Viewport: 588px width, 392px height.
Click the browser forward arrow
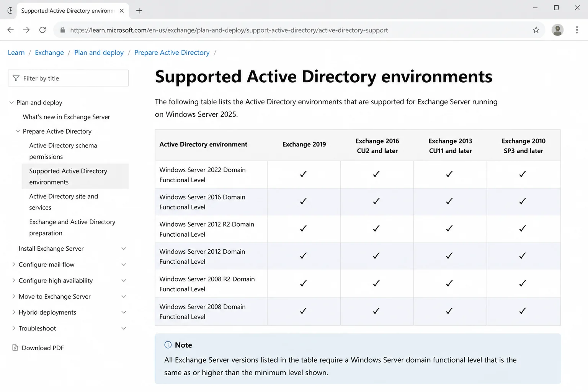click(x=26, y=30)
